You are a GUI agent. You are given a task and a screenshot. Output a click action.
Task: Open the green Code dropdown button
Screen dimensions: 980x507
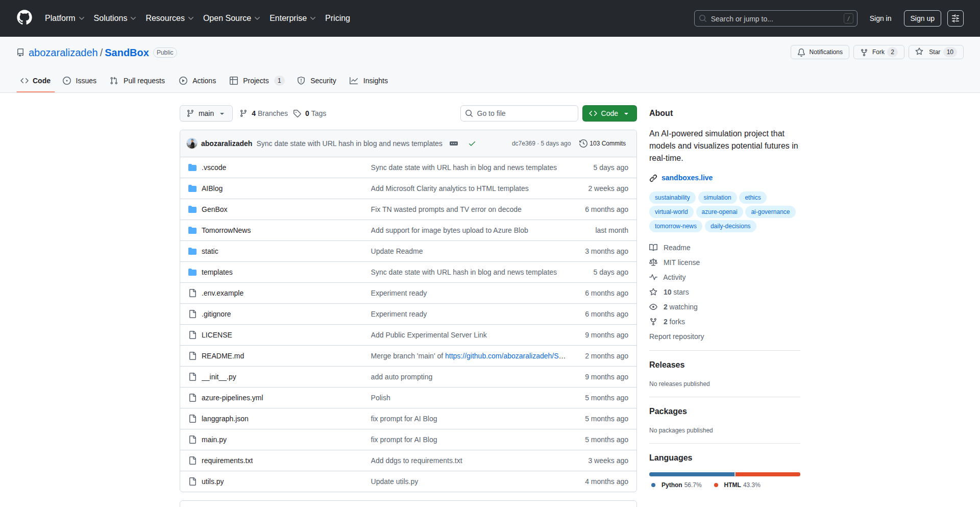click(x=609, y=113)
